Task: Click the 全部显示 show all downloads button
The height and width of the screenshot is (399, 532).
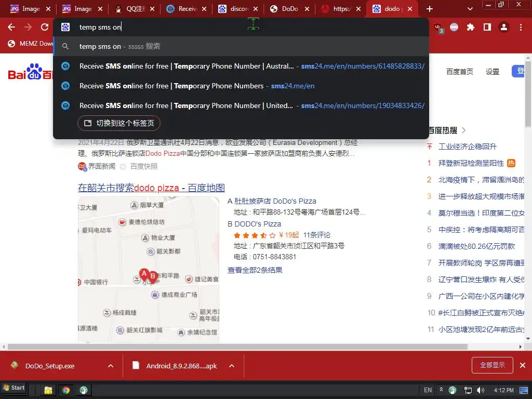Action: point(493,365)
